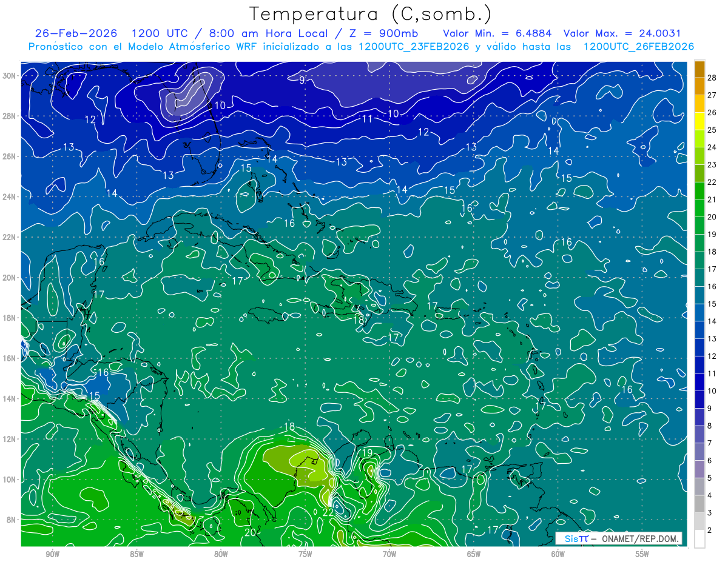Click the '9' contour label on the map
Viewport: 728px width, 562px height.
(x=302, y=79)
